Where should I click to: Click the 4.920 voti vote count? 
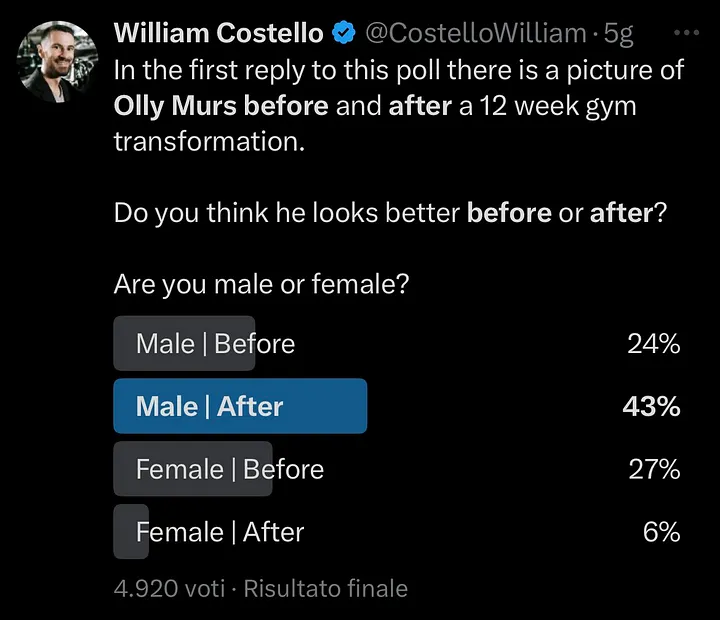point(169,588)
